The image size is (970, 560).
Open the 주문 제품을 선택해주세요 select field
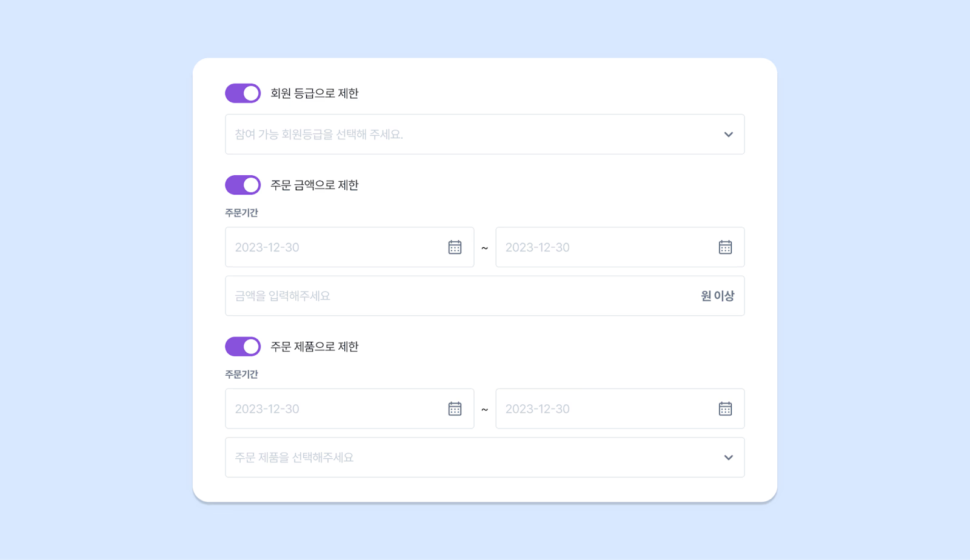tap(485, 457)
